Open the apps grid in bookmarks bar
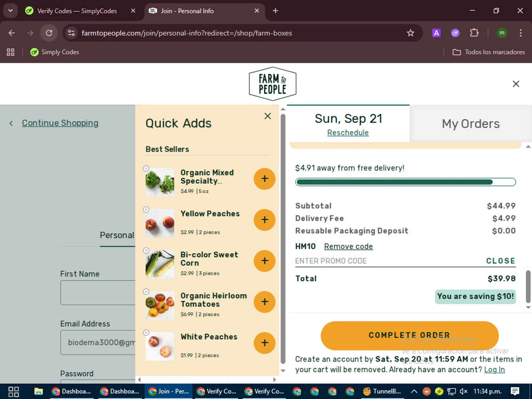The height and width of the screenshot is (399, 532). click(11, 52)
